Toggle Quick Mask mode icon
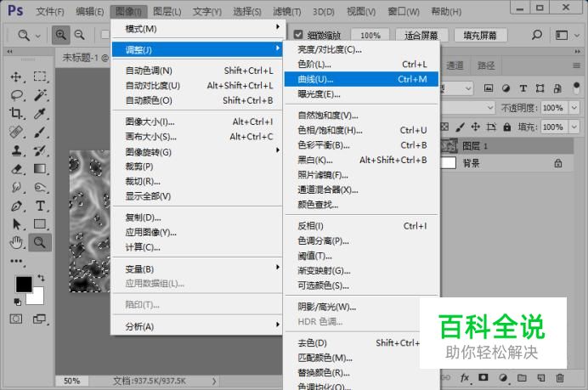The image size is (588, 390). click(x=16, y=319)
